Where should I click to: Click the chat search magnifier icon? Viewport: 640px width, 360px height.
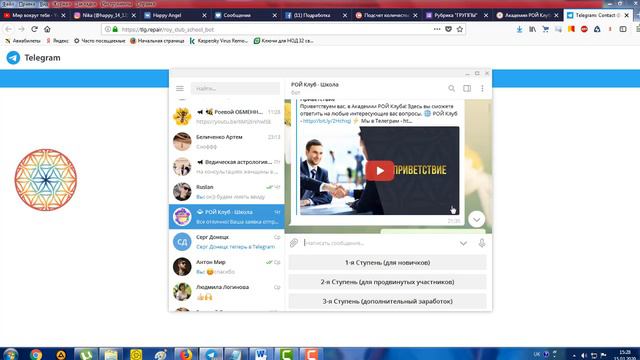click(451, 88)
